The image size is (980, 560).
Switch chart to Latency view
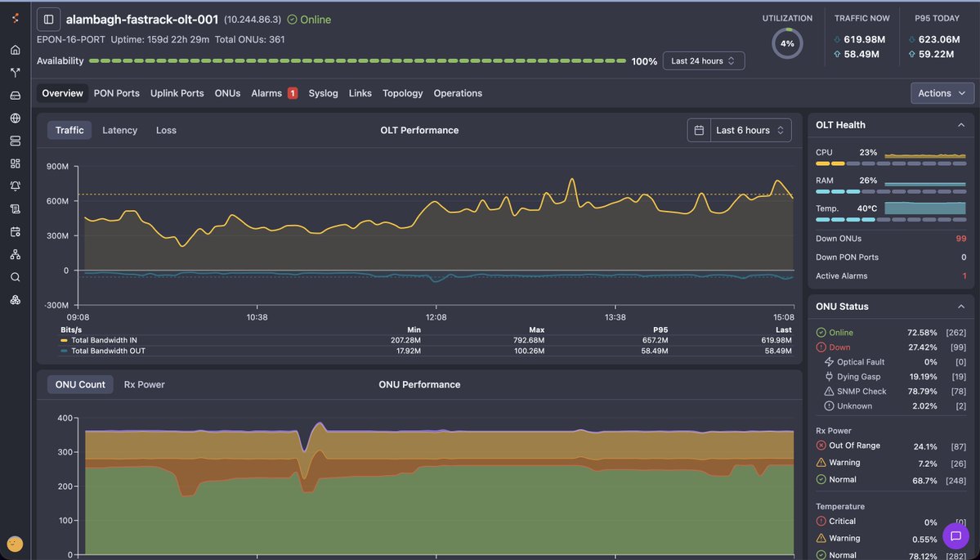pyautogui.click(x=119, y=130)
